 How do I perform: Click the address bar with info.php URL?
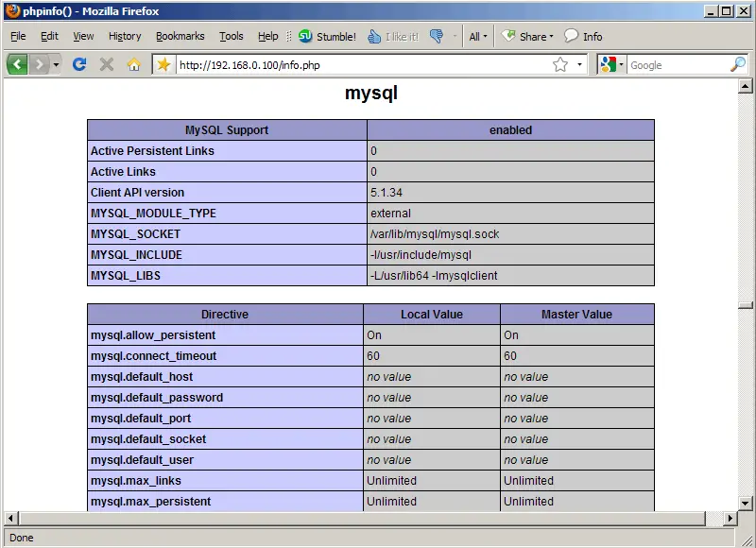click(x=359, y=64)
